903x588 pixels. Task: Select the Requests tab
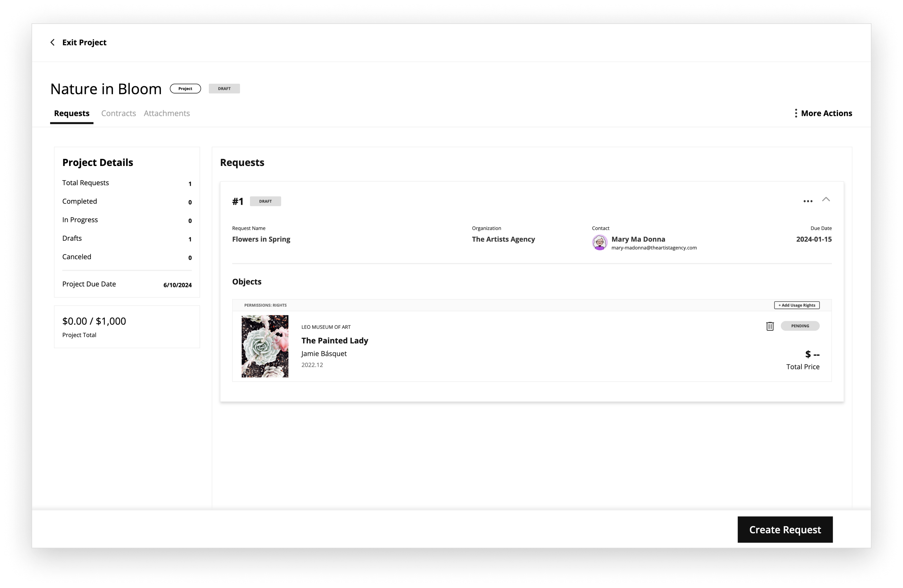coord(72,113)
